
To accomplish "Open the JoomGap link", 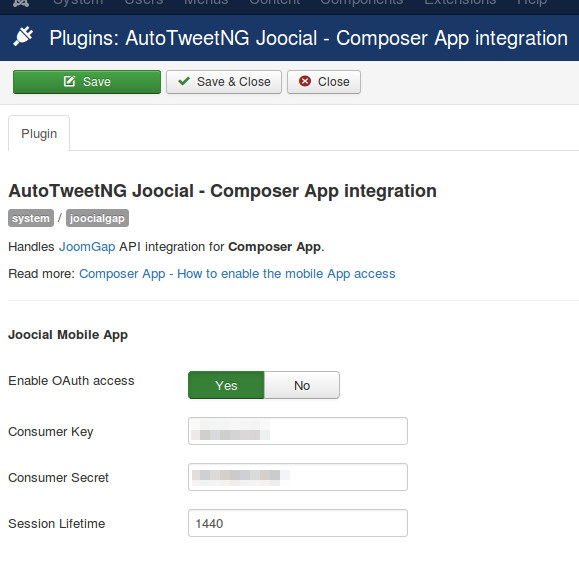I will (87, 247).
